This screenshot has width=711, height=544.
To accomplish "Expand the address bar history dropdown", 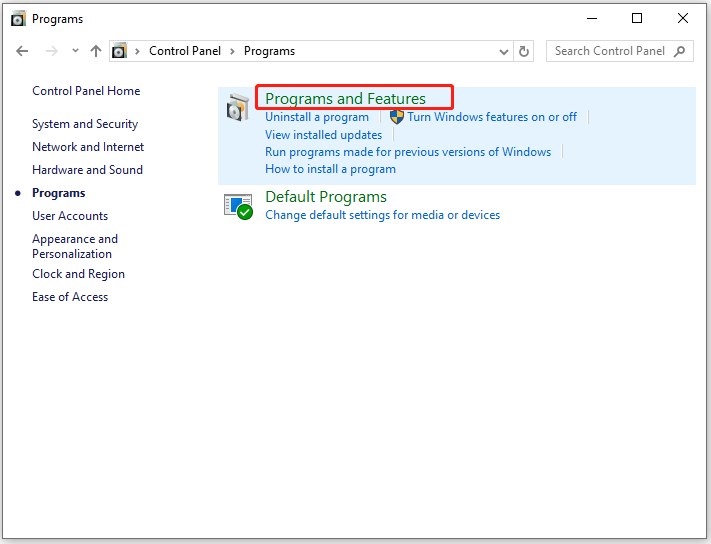I will coord(504,51).
